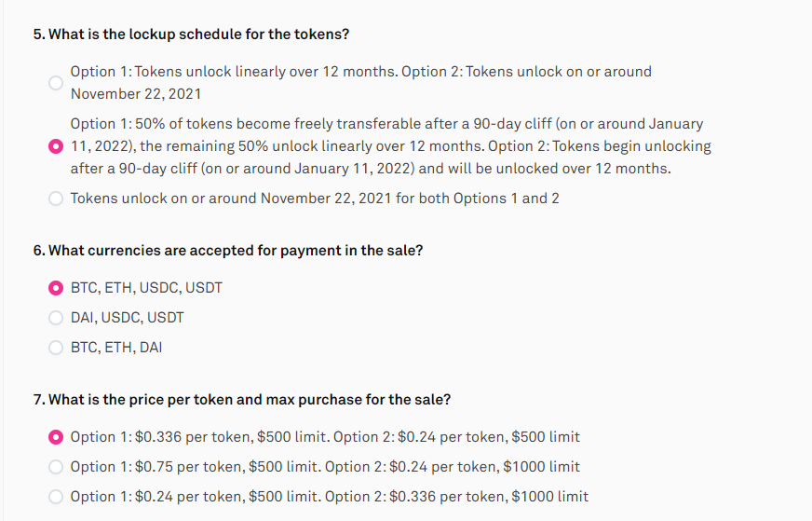Click question 6 heading about accepted currencies
The width and height of the screenshot is (812, 521).
coord(228,251)
